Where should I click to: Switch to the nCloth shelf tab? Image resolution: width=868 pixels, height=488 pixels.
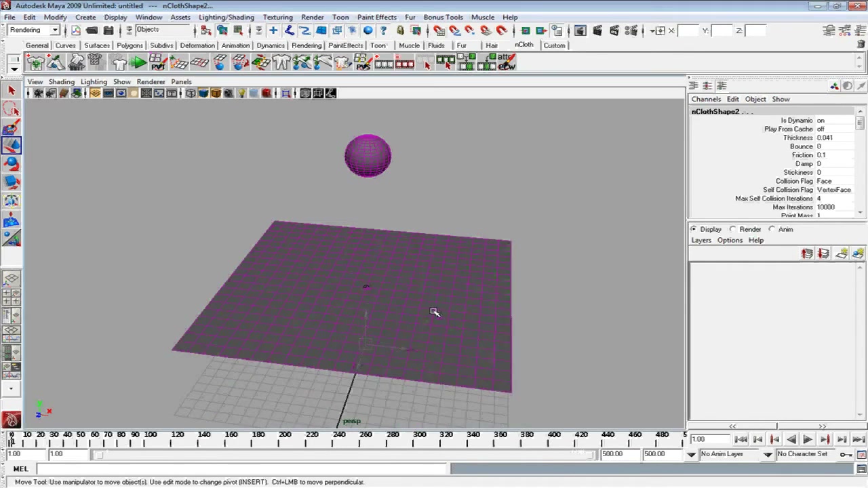[524, 45]
